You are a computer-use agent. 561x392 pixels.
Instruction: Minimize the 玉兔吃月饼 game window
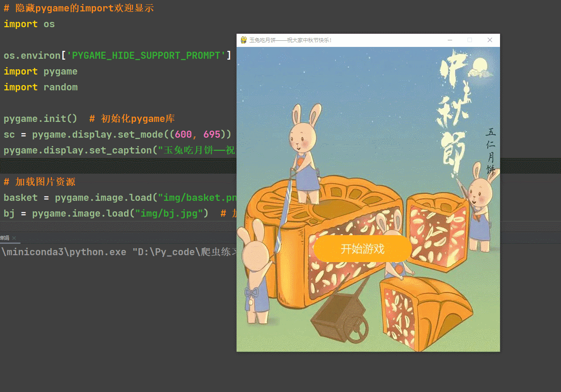(450, 40)
